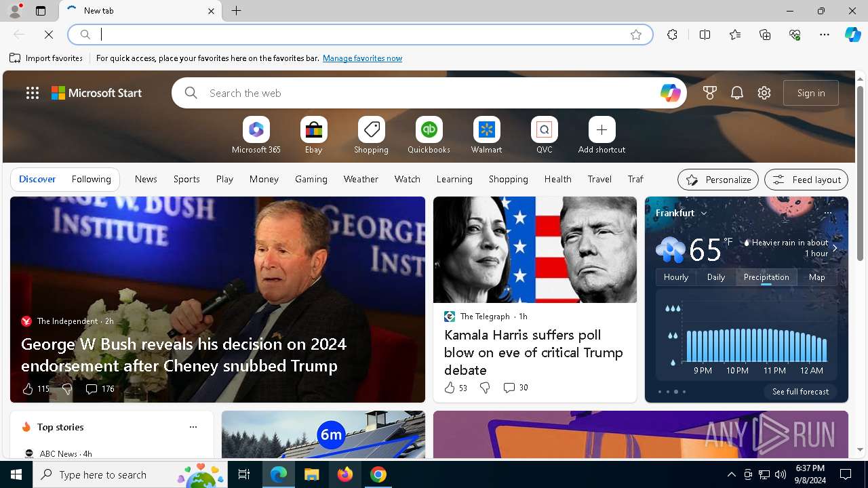This screenshot has width=868, height=488.
Task: Open the Ebay shortcut
Action: pos(313,136)
